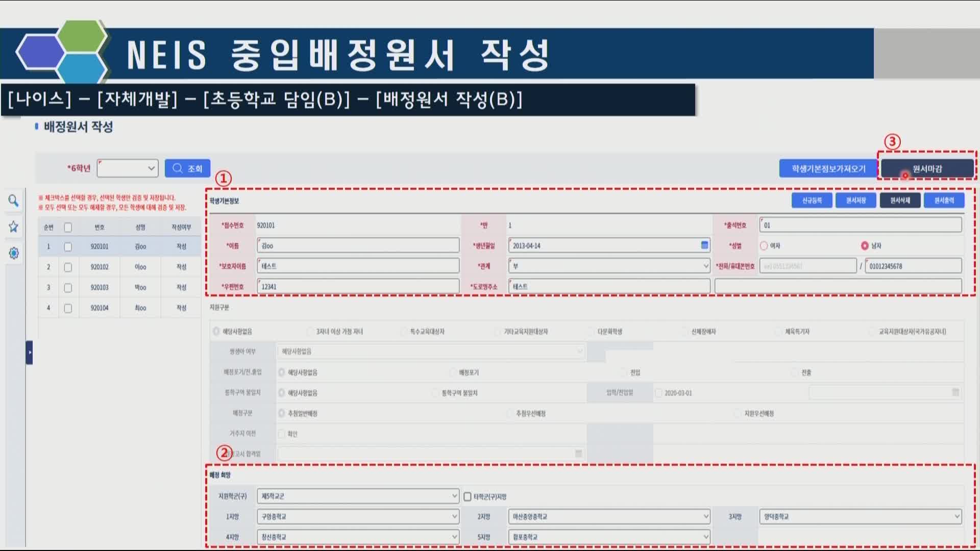Open favorites star icon in left sidebar
Screen dimensions: 980x551
point(13,227)
